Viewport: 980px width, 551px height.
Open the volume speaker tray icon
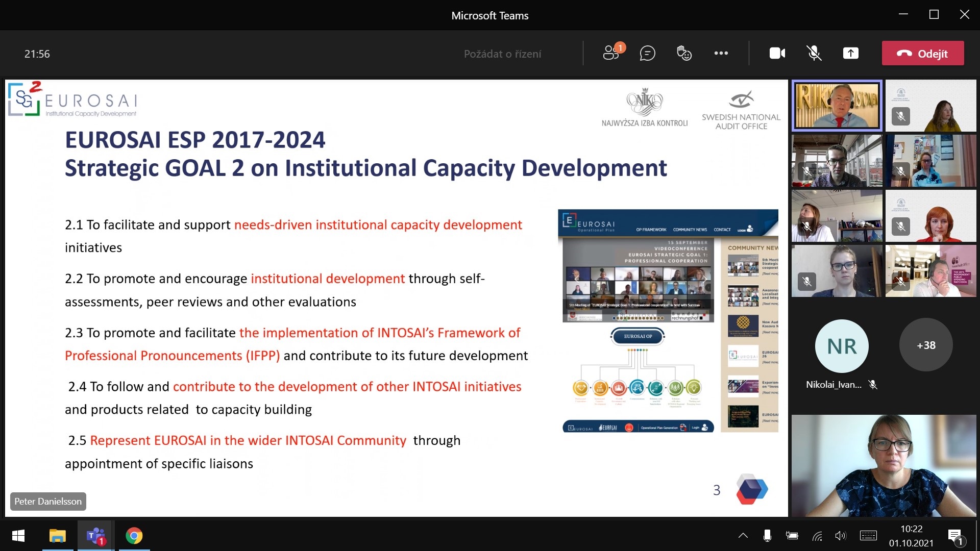coord(841,536)
